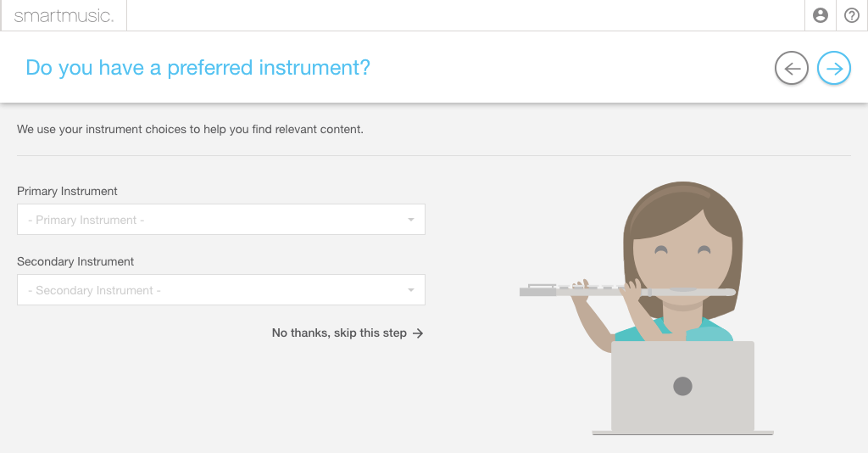Click the 'Do you have a preferred instrument?' heading
This screenshot has width=868, height=453.
(x=198, y=68)
